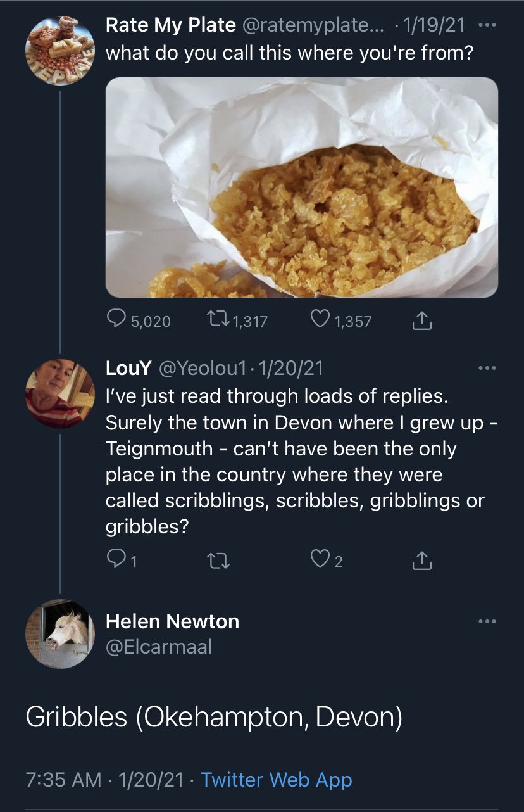
Task: Open the @Elcarmaal handle
Action: coord(159,647)
